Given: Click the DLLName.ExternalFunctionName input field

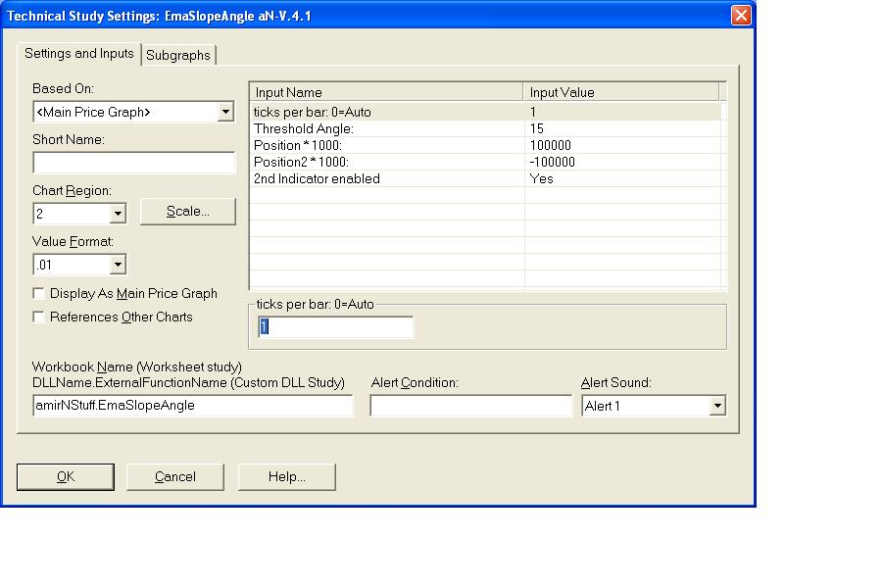Looking at the screenshot, I should 192,406.
